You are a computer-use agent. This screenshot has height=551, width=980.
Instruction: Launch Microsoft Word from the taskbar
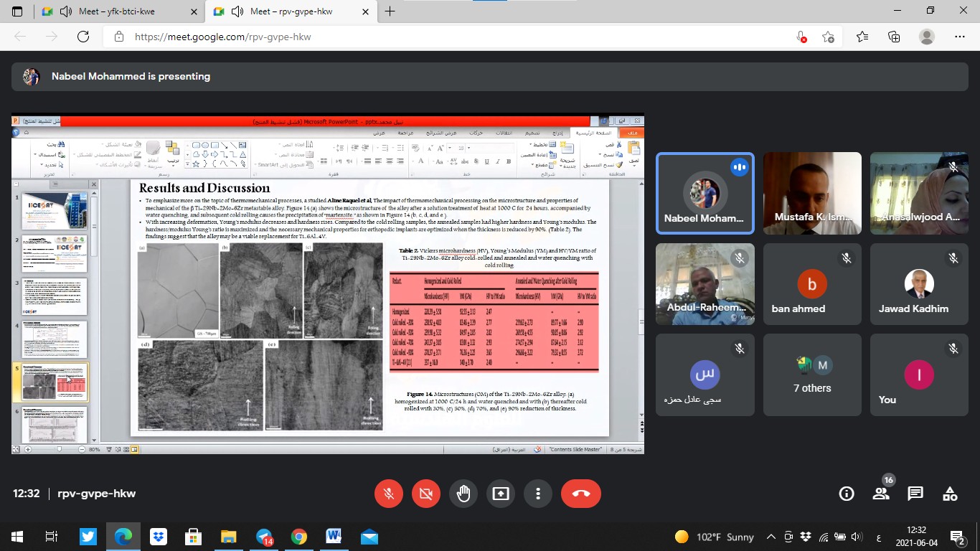pos(334,537)
